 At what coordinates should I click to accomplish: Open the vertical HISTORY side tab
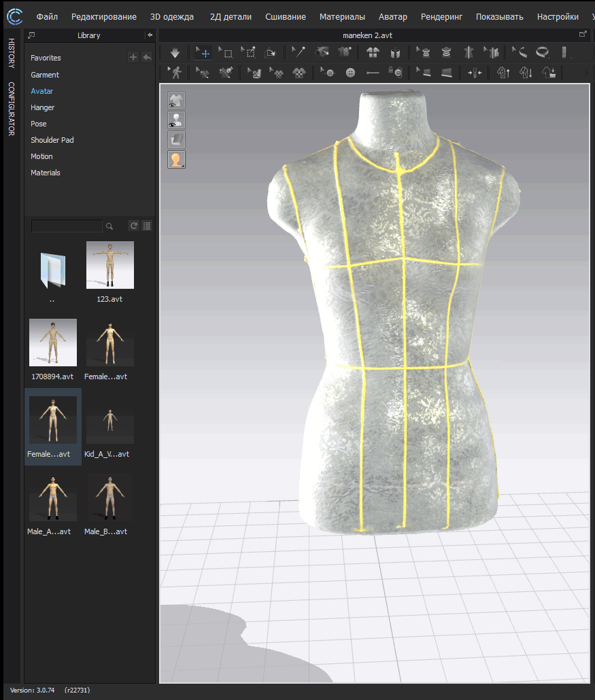point(12,53)
